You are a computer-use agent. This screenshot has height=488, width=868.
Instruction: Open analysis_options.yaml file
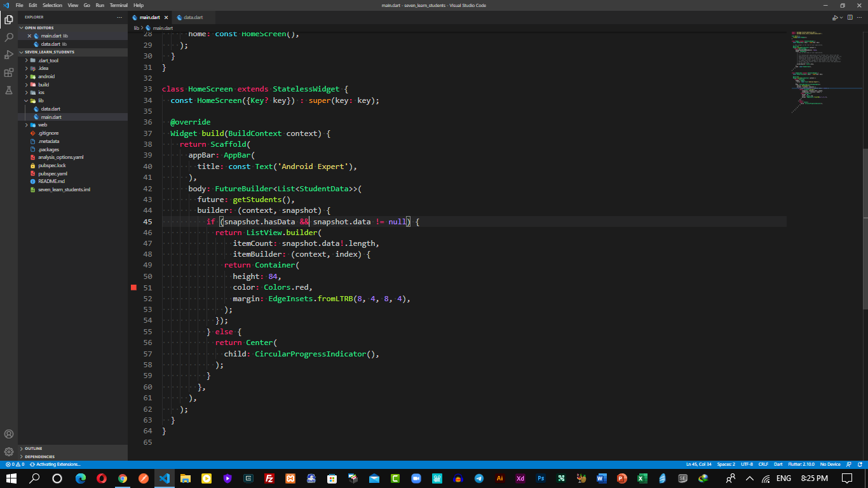72,158
